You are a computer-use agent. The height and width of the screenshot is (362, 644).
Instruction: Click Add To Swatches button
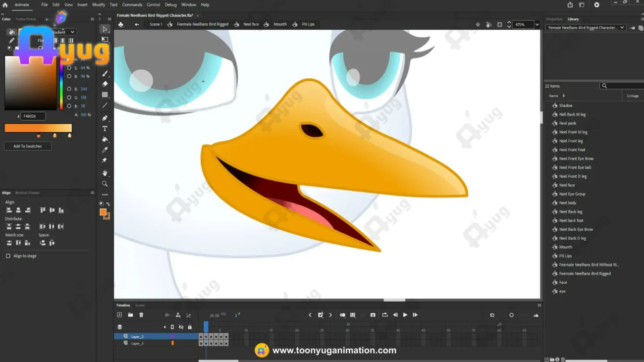pyautogui.click(x=28, y=146)
